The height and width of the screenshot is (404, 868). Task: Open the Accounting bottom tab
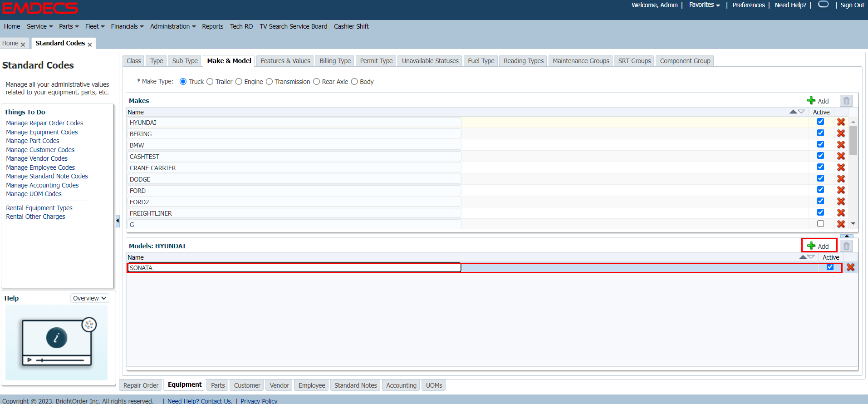(401, 385)
